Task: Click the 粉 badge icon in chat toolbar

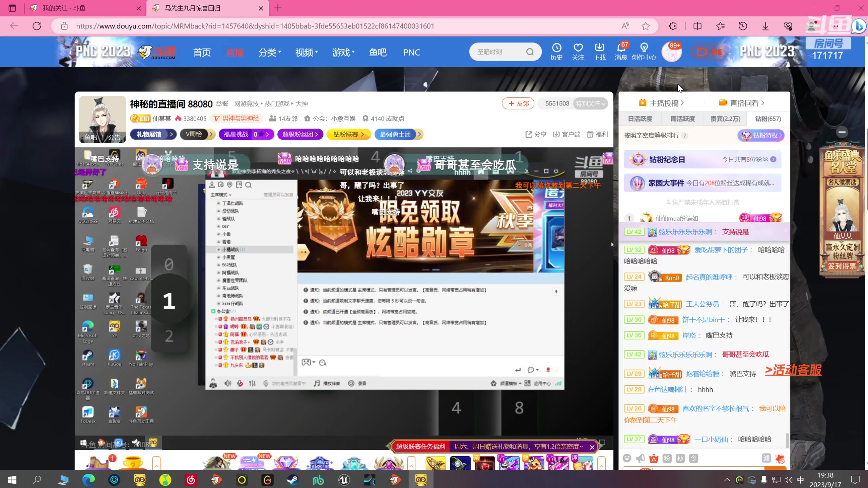Action: click(667, 458)
